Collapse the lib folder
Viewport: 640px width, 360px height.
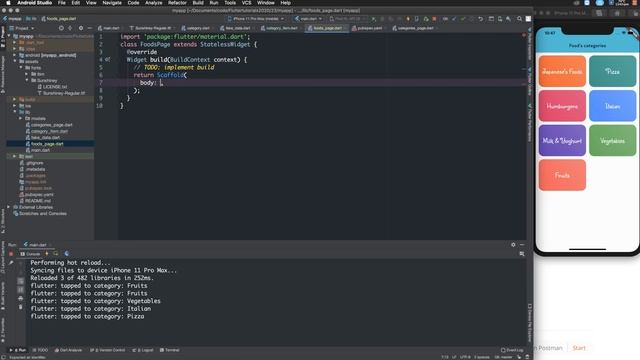15,112
